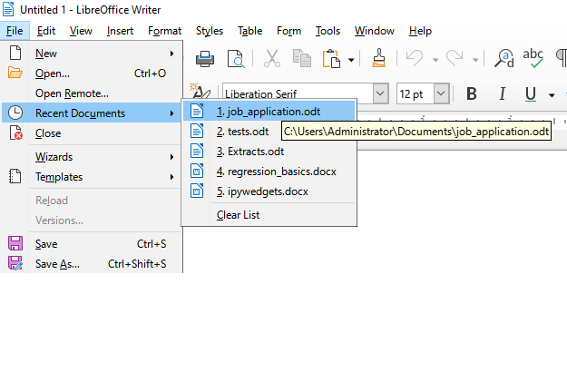Click the ODT document icon beside tests.odt

(x=197, y=131)
